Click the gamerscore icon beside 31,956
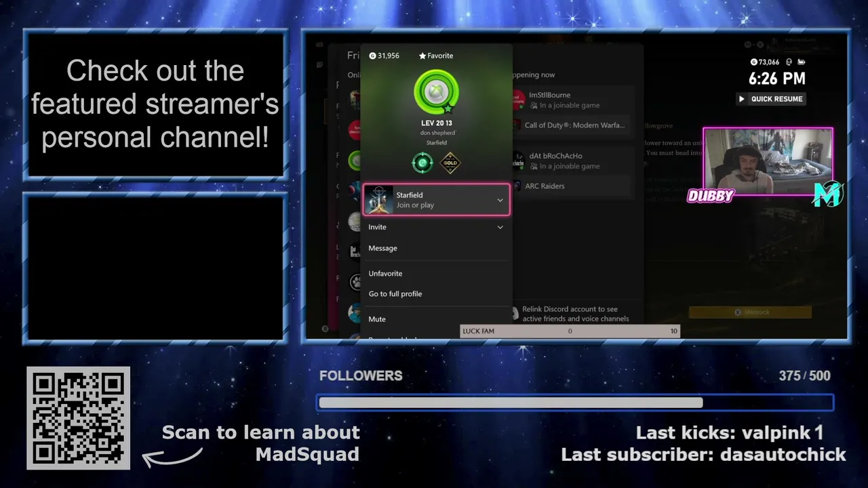Image resolution: width=868 pixels, height=488 pixels. (372, 56)
